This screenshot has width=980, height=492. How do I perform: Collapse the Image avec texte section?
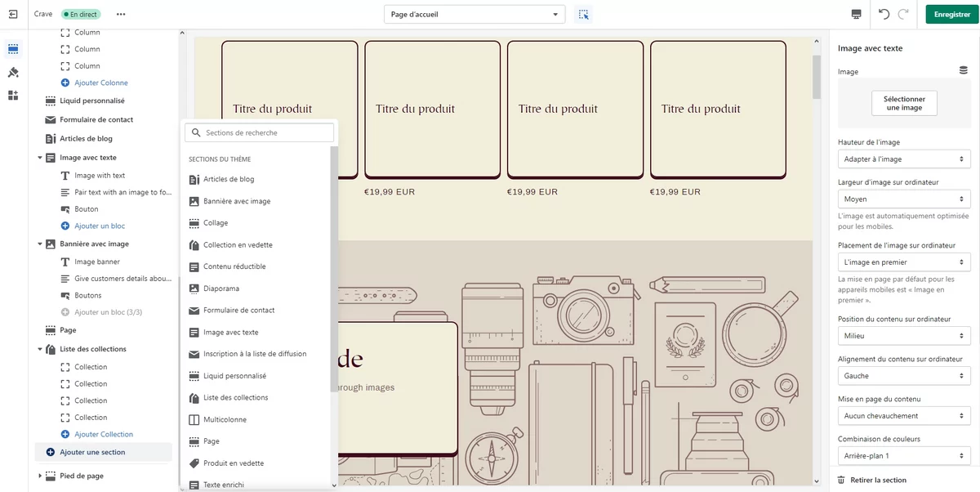pyautogui.click(x=40, y=157)
